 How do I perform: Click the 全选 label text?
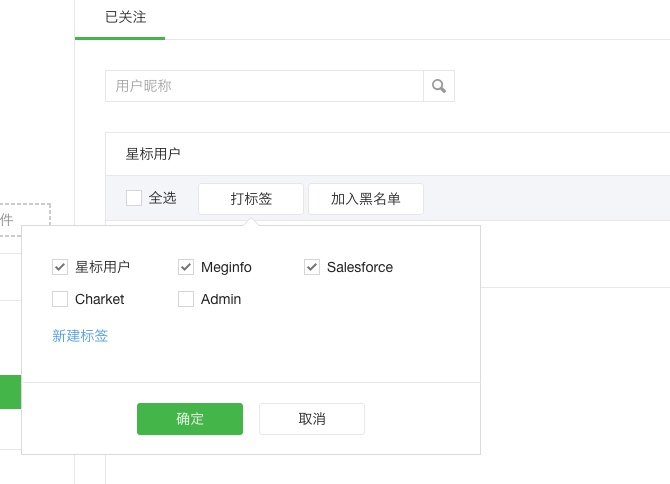click(x=162, y=198)
